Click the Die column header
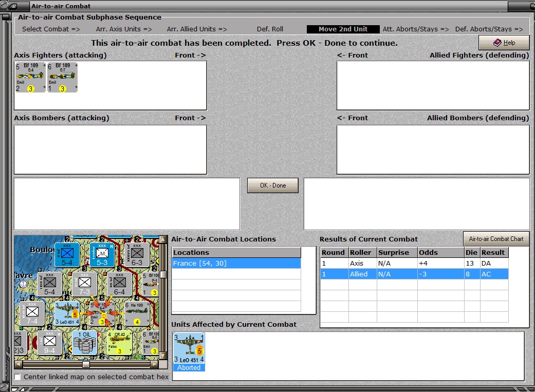535x392 pixels. [x=472, y=252]
